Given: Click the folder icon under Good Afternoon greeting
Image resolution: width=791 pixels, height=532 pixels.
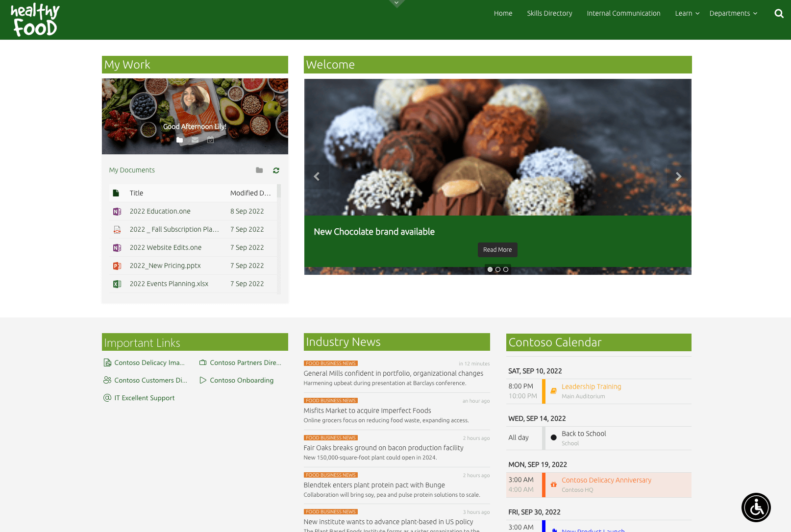Looking at the screenshot, I should pyautogui.click(x=180, y=140).
